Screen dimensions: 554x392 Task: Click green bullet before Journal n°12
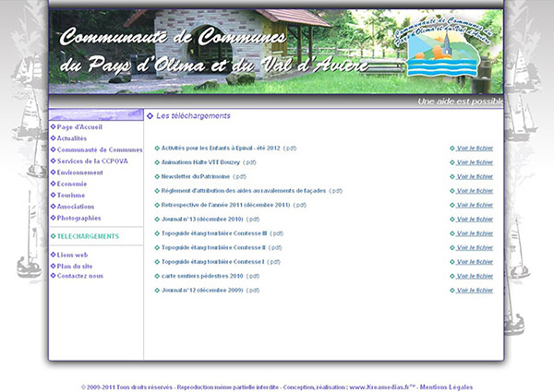[x=157, y=291]
